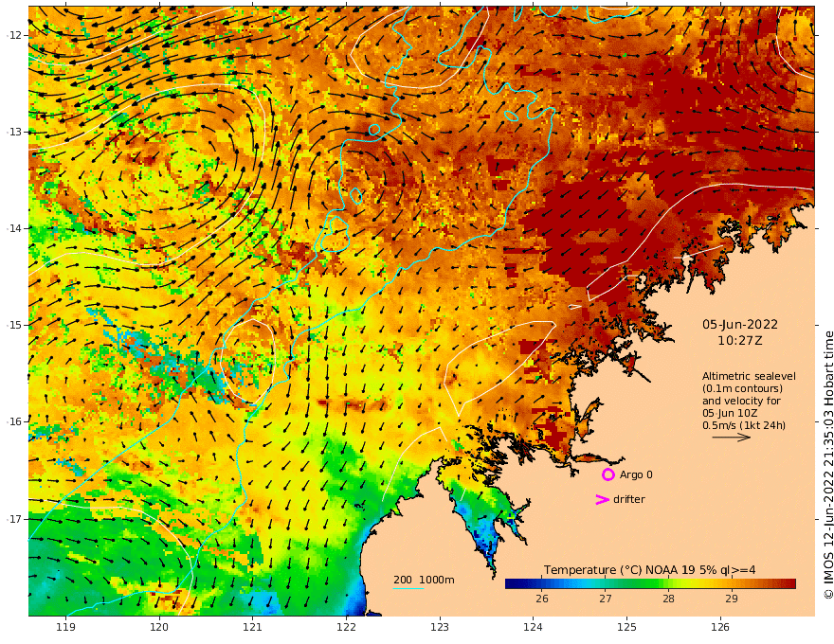This screenshot has height=644, width=834.
Task: Click the 'drifter' legend label
Action: tap(629, 499)
